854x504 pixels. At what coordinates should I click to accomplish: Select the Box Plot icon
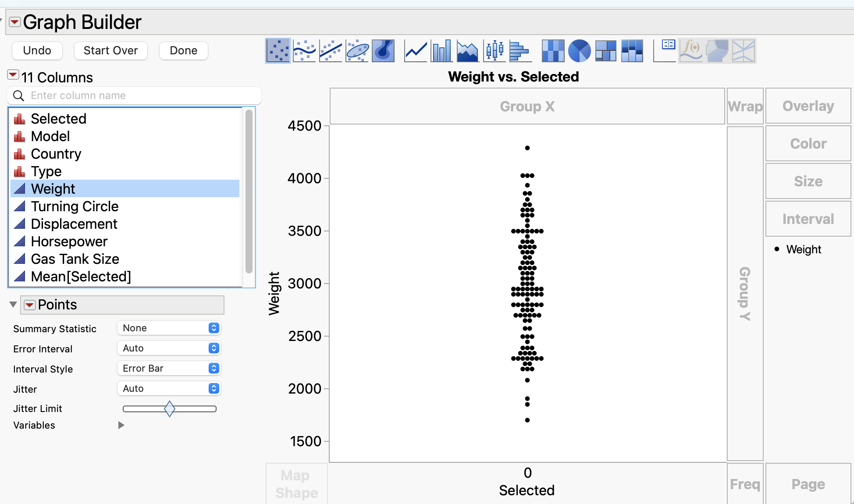pyautogui.click(x=495, y=51)
